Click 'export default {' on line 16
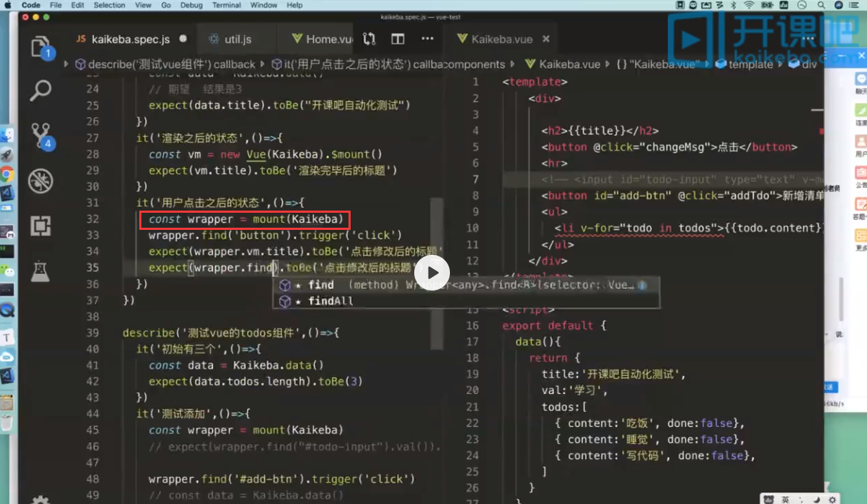Viewport: 867px width, 504px height. (x=554, y=326)
